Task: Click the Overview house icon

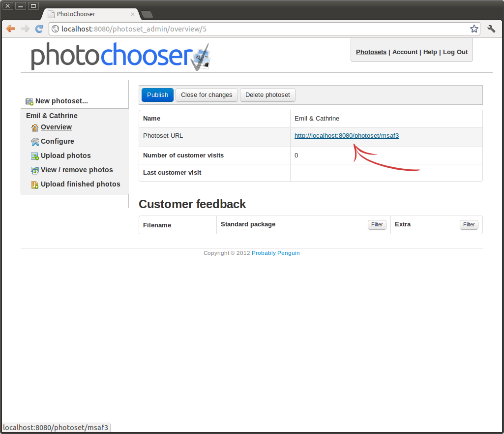Action: coord(34,127)
